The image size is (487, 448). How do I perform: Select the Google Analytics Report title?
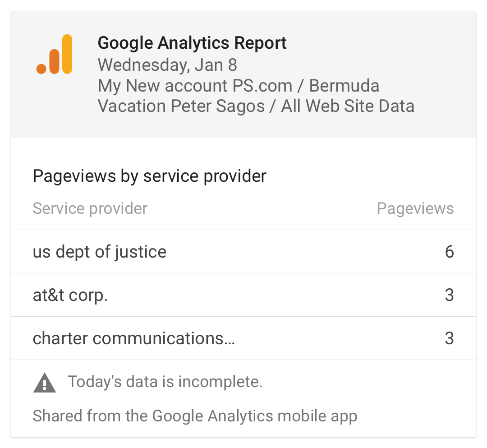(192, 43)
